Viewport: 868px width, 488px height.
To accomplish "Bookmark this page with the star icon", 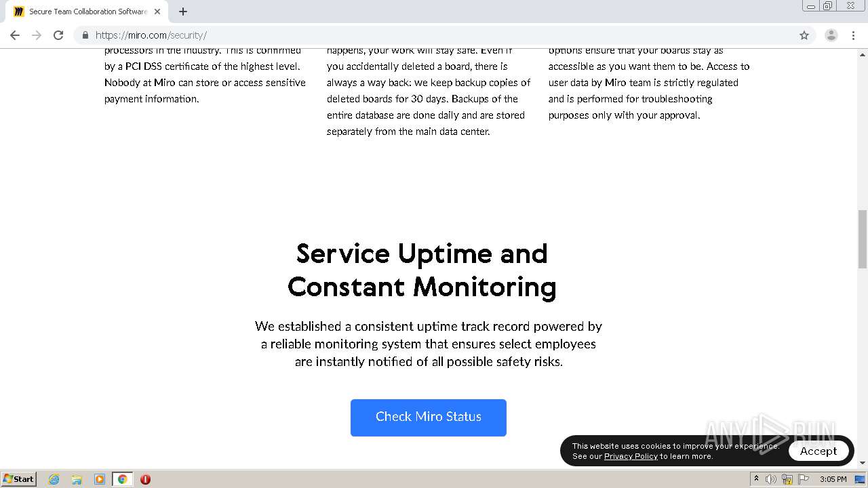I will [804, 35].
